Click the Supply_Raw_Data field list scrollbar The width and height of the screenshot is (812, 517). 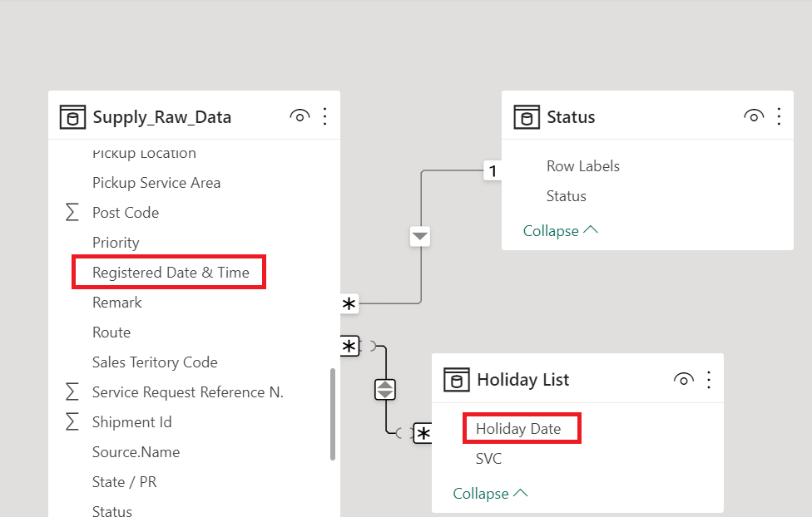point(333,414)
